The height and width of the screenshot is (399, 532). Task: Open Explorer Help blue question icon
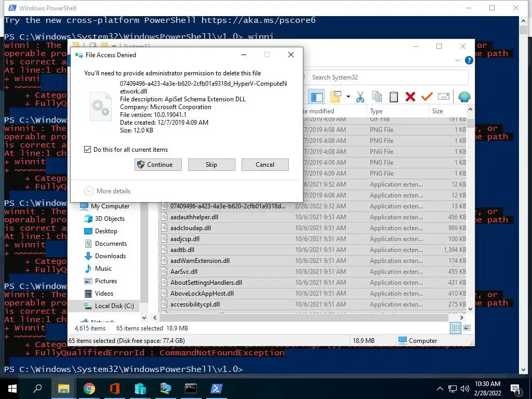[x=469, y=60]
